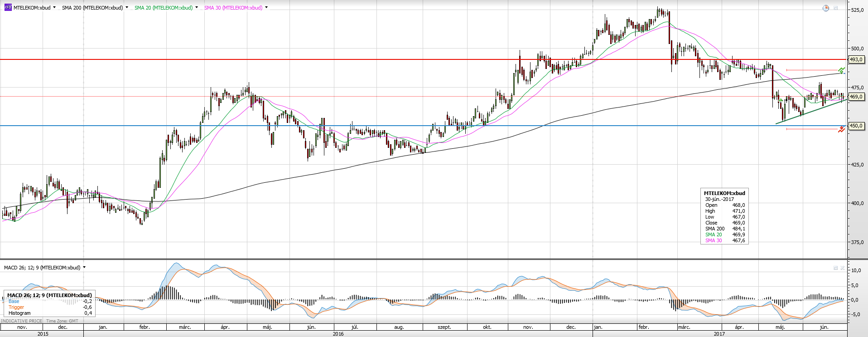Click the 2015 year label on timeline
868x337 pixels.
pyautogui.click(x=43, y=334)
